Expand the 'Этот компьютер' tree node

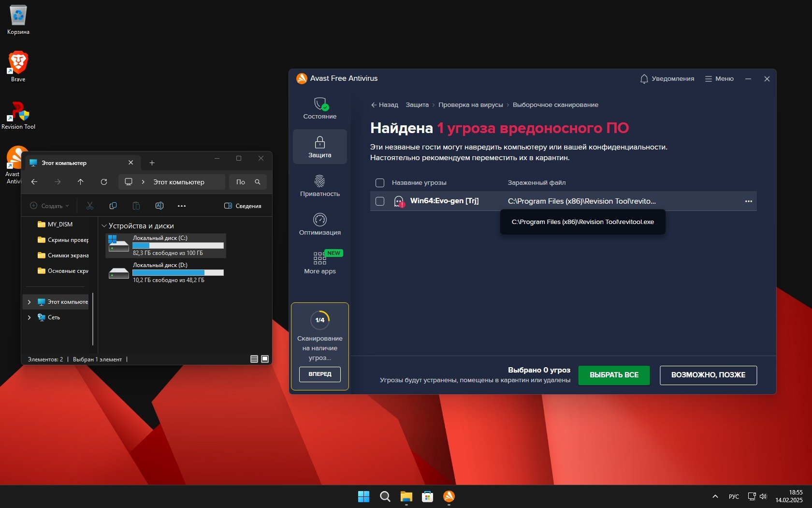[29, 302]
